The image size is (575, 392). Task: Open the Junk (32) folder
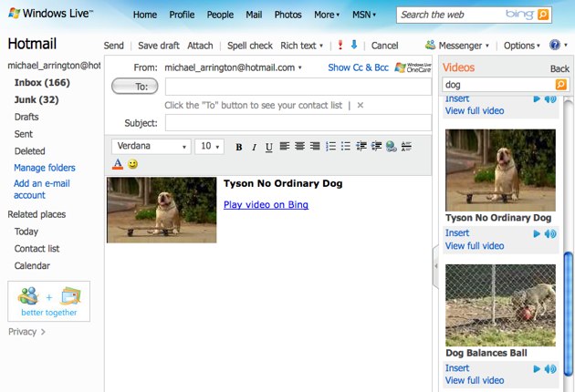point(37,100)
